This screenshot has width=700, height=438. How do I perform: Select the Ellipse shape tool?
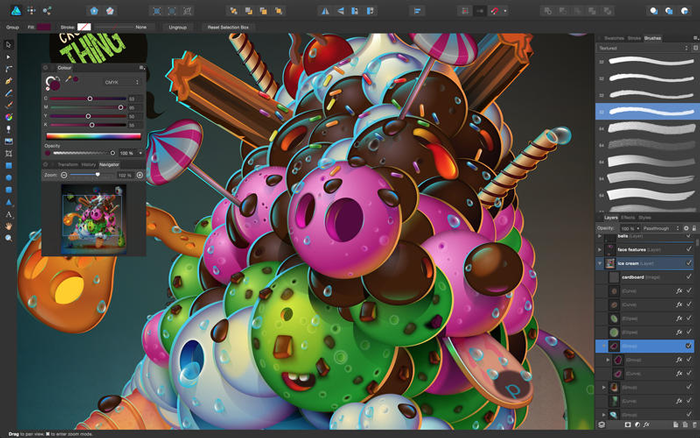pyautogui.click(x=8, y=178)
